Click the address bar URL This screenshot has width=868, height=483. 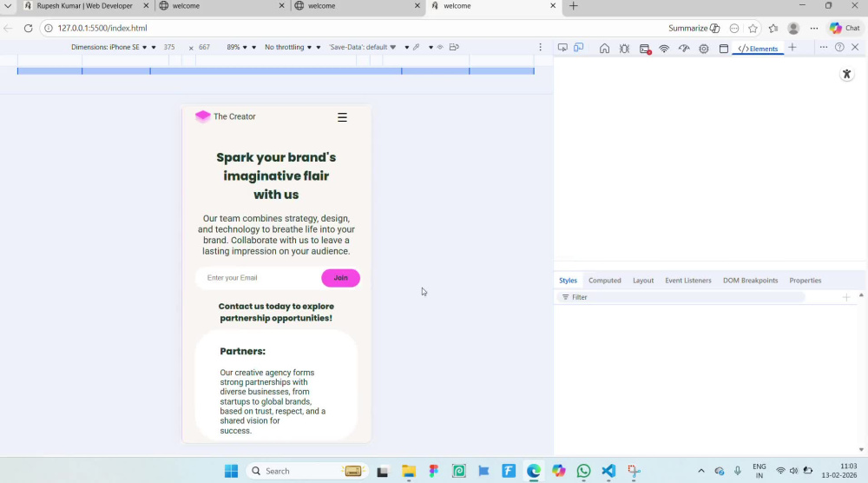pos(102,29)
